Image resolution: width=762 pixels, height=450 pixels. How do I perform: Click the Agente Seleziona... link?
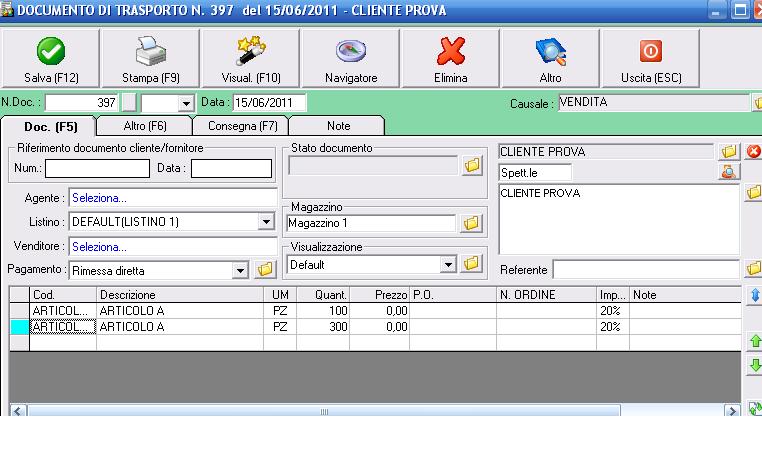tap(99, 198)
